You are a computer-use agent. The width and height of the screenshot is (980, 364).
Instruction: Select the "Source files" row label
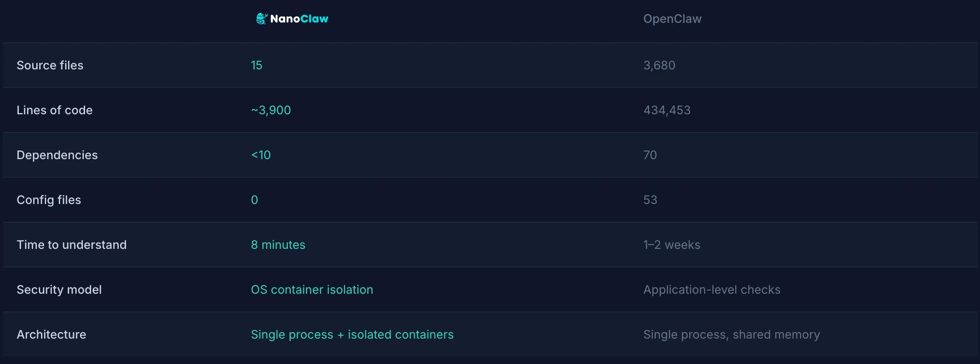pyautogui.click(x=50, y=65)
